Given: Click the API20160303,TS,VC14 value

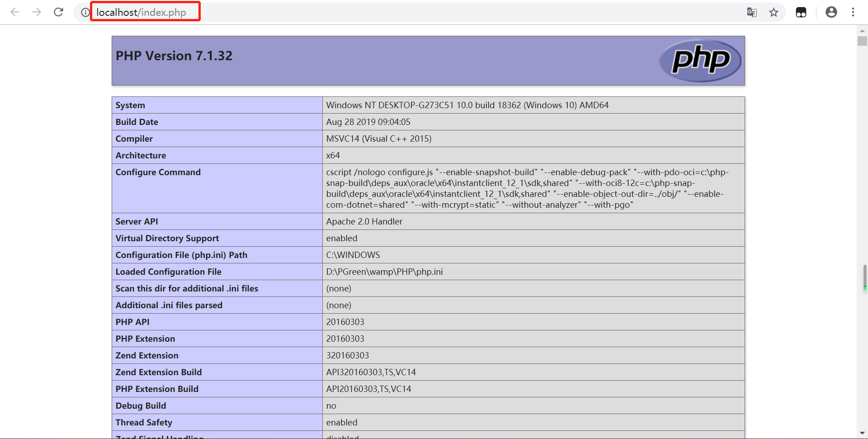Looking at the screenshot, I should (x=368, y=389).
